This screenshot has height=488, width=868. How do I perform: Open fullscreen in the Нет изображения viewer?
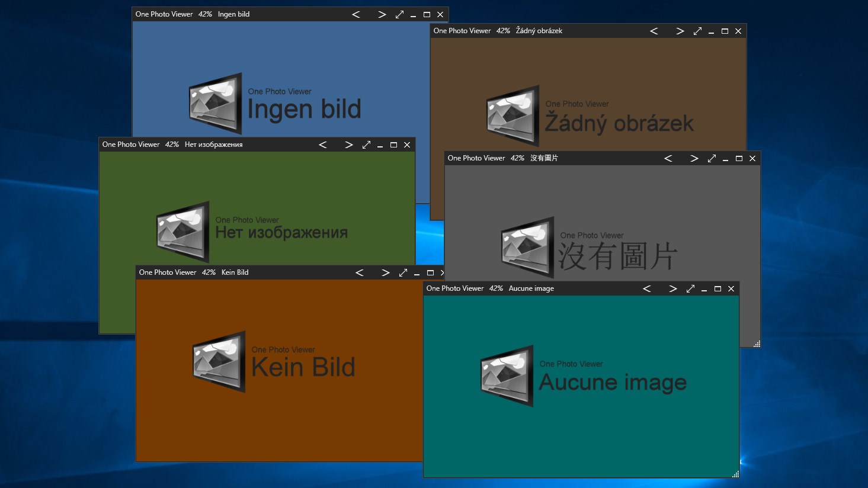point(366,145)
